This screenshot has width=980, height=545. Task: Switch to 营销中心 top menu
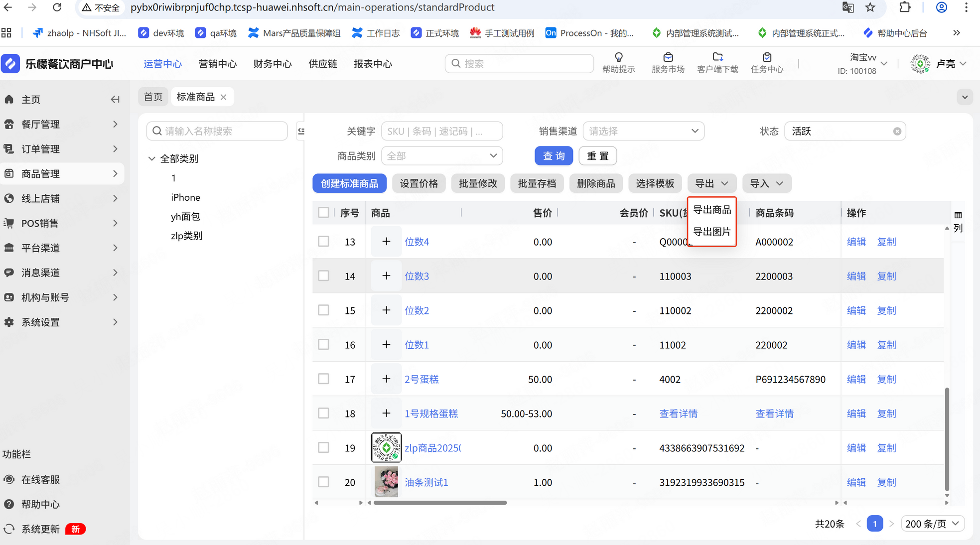217,64
